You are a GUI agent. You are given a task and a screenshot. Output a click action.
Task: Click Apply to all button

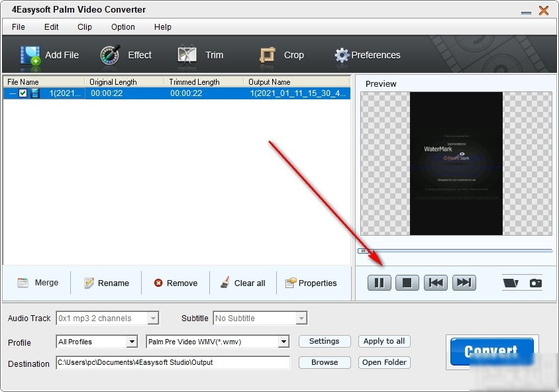tap(384, 342)
